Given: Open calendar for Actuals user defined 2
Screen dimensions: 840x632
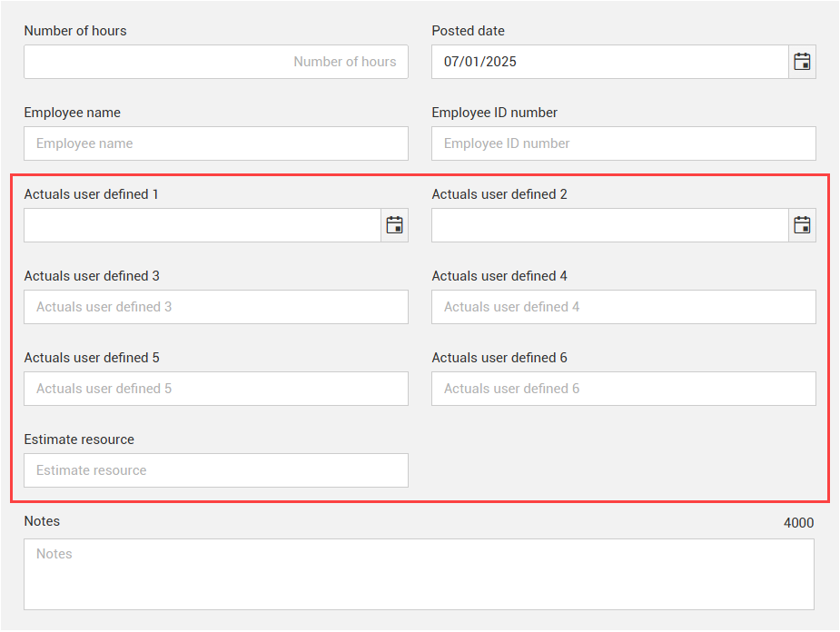Looking at the screenshot, I should click(x=802, y=225).
